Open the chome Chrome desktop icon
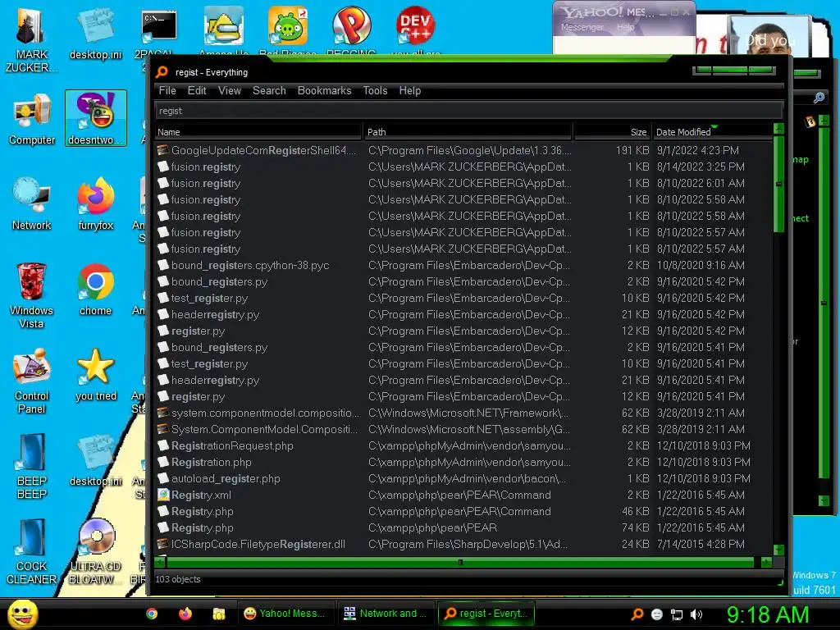840x630 pixels. point(96,290)
